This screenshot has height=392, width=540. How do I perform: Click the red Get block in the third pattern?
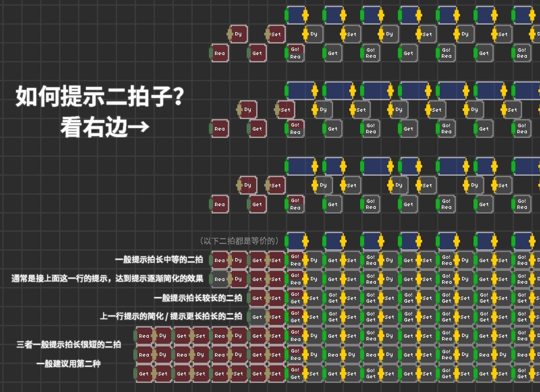[258, 204]
